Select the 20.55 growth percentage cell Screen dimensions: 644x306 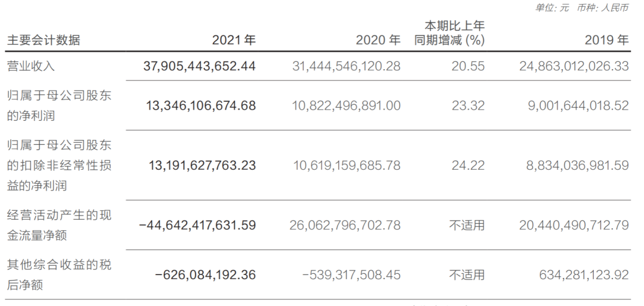coord(468,66)
